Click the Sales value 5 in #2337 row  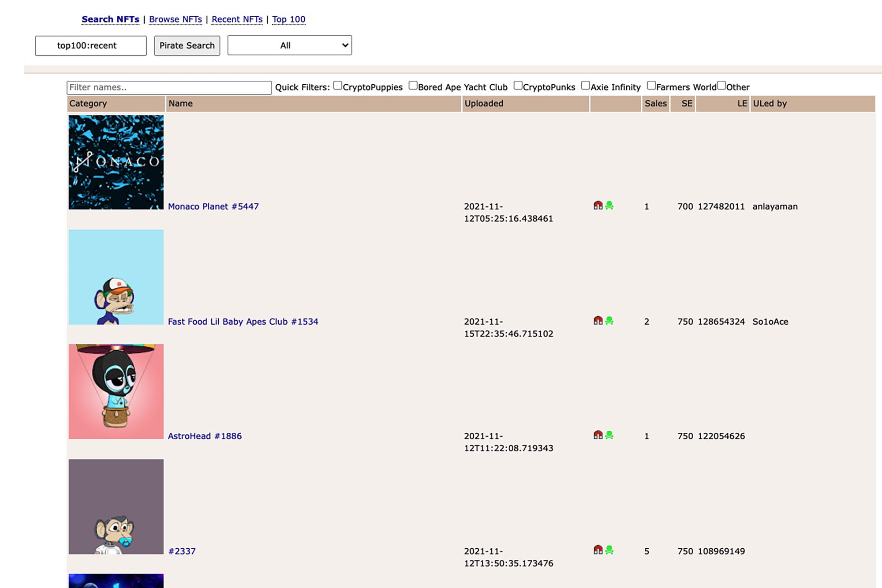[647, 551]
